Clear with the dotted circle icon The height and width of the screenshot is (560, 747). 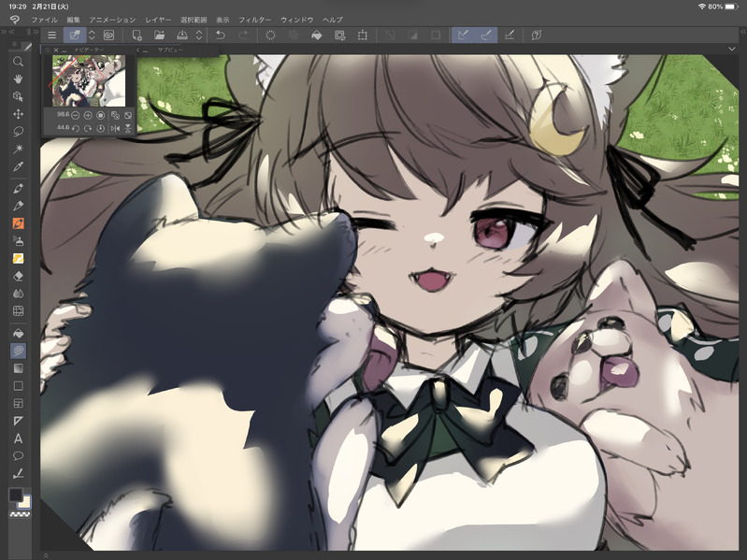pyautogui.click(x=270, y=35)
